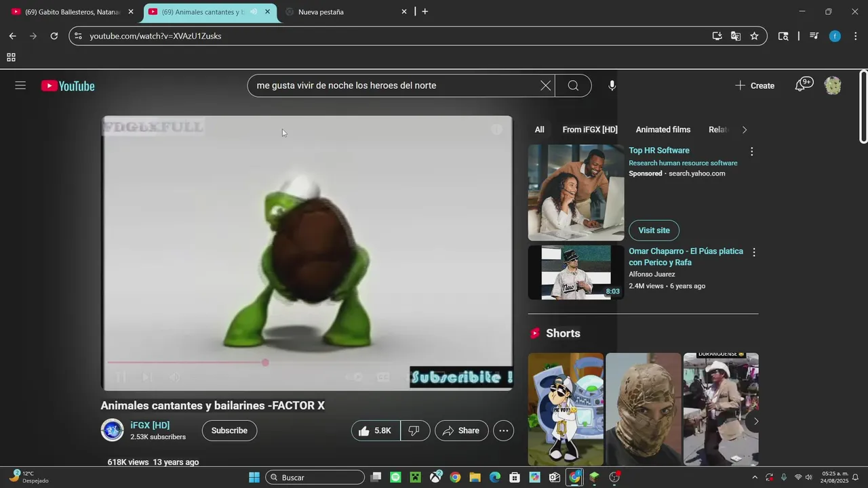Open Chrome profile avatar

(835, 36)
